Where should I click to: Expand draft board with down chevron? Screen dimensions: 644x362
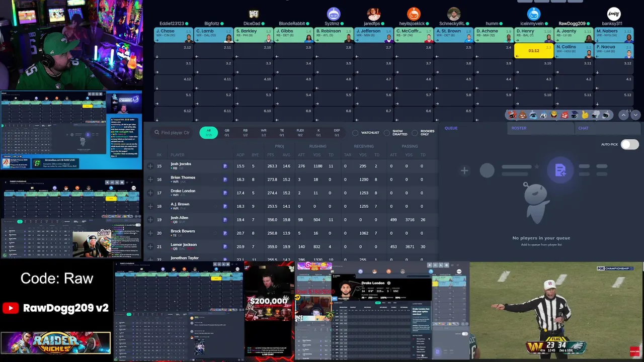point(635,115)
